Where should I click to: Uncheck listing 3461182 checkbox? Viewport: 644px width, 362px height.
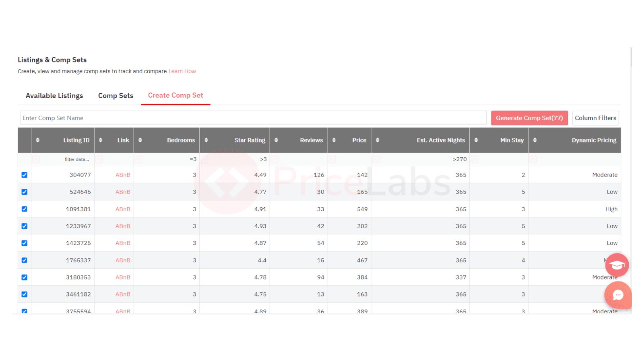point(25,294)
